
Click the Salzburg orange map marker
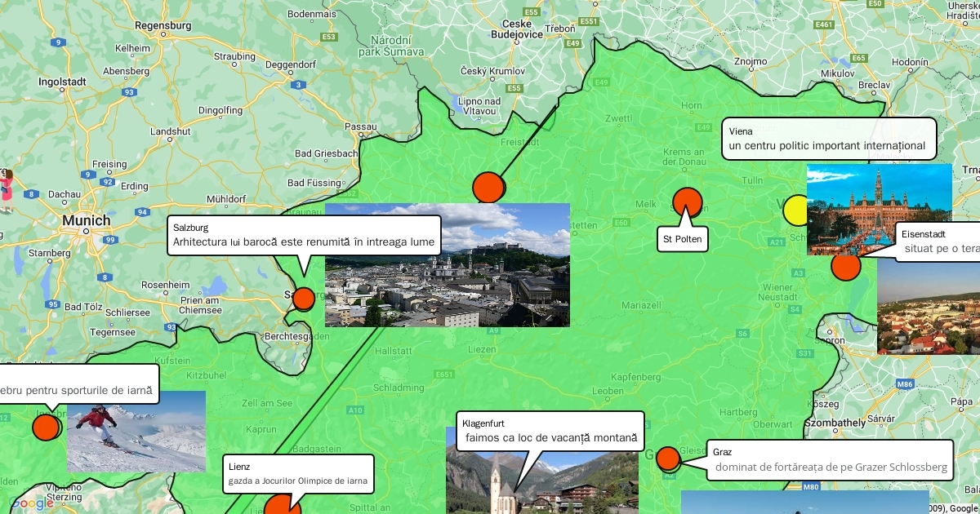click(x=303, y=299)
